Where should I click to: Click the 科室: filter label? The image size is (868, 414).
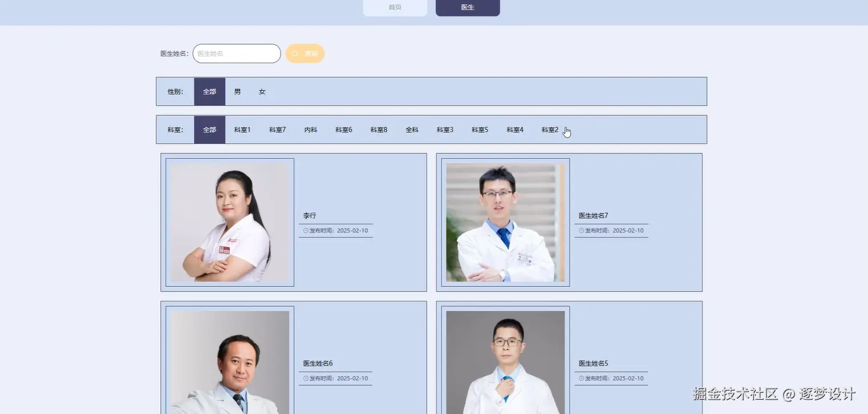click(x=176, y=130)
